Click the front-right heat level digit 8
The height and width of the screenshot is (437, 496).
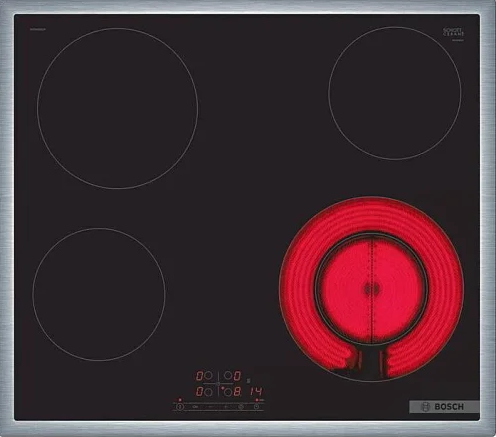click(237, 391)
